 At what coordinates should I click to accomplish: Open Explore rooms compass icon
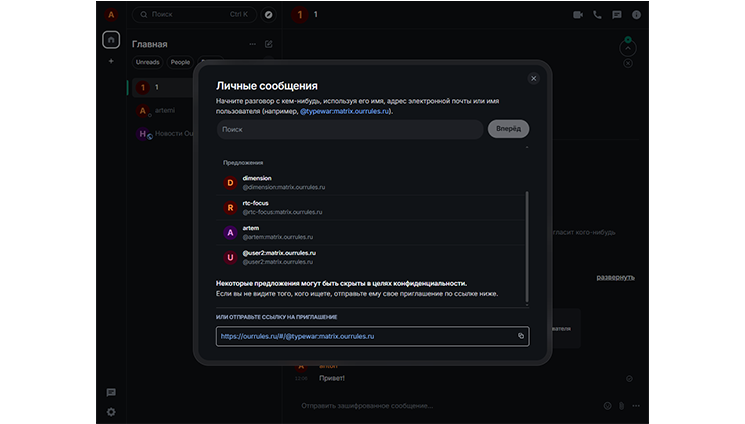269,15
